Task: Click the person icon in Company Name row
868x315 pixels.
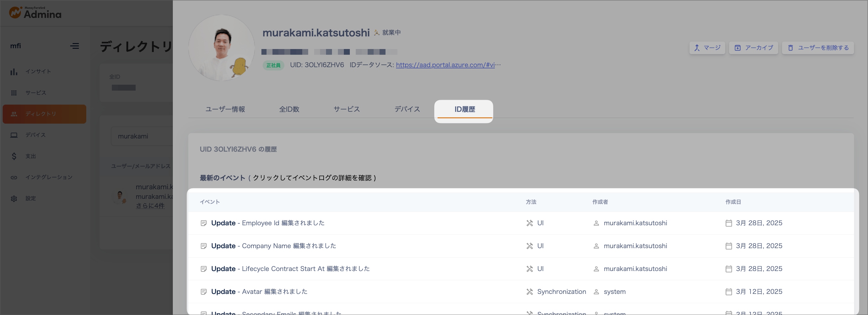Action: pos(596,246)
